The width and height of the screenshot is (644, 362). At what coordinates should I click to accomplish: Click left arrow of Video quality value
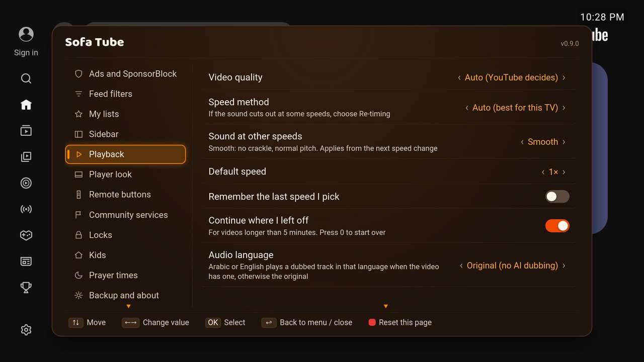tap(459, 77)
